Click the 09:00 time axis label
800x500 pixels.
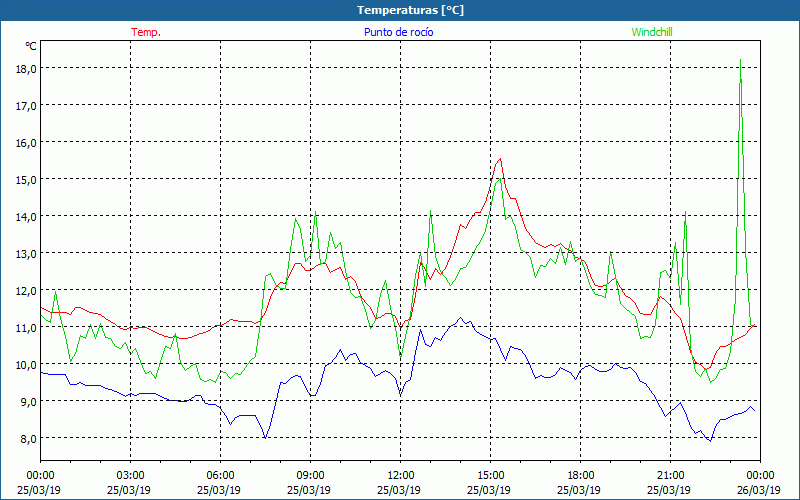(x=310, y=476)
